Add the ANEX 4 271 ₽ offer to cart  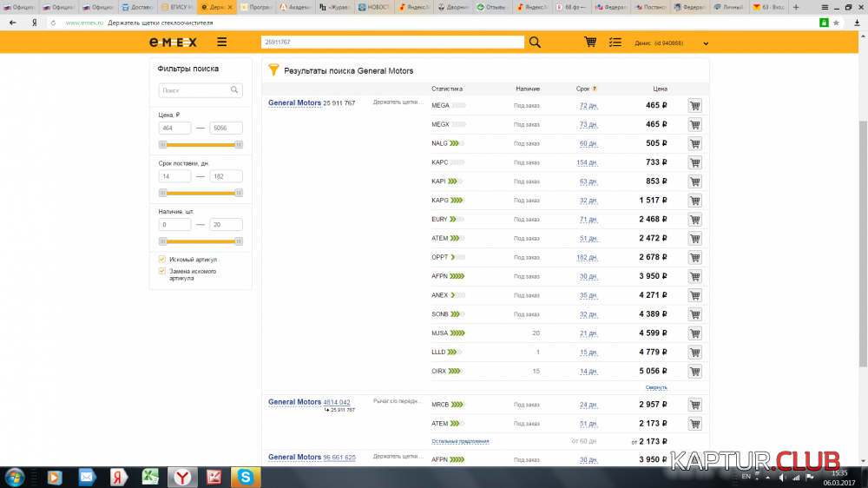tap(694, 295)
